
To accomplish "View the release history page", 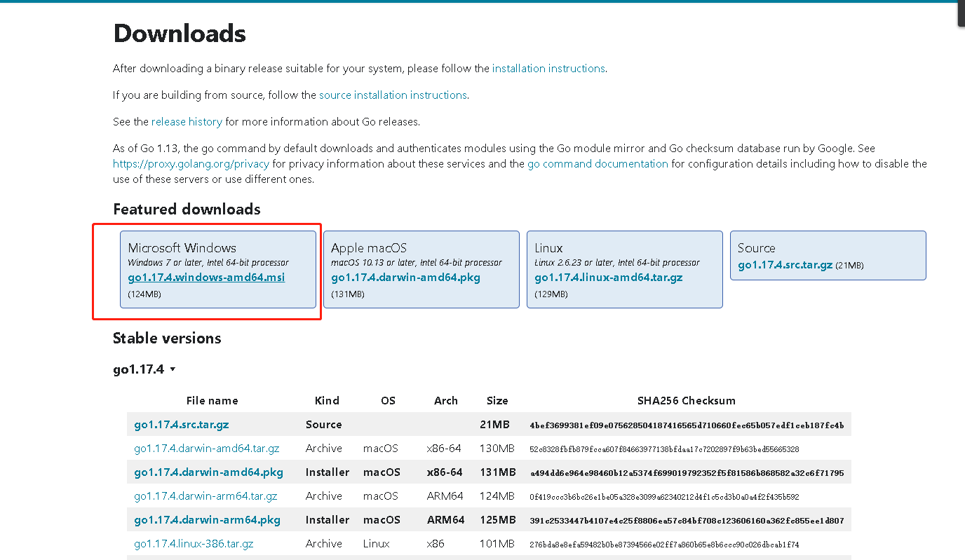I will 187,121.
